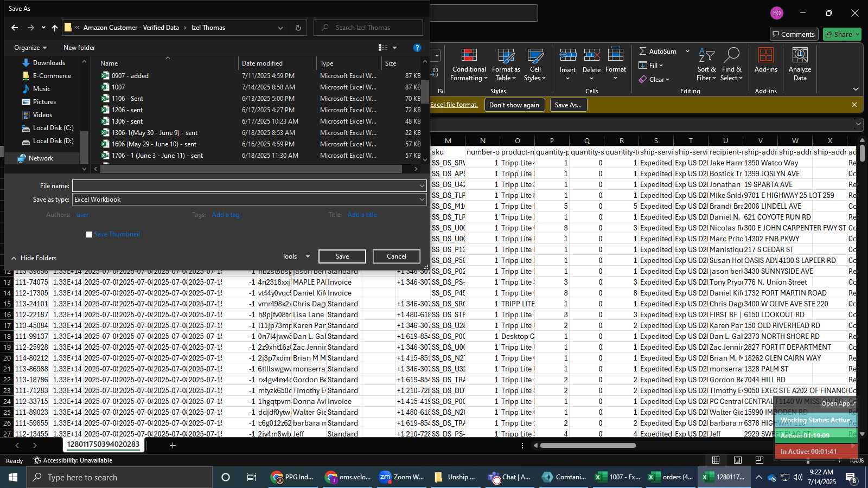The width and height of the screenshot is (868, 488).
Task: Cancel the Save As dialog
Action: click(397, 256)
